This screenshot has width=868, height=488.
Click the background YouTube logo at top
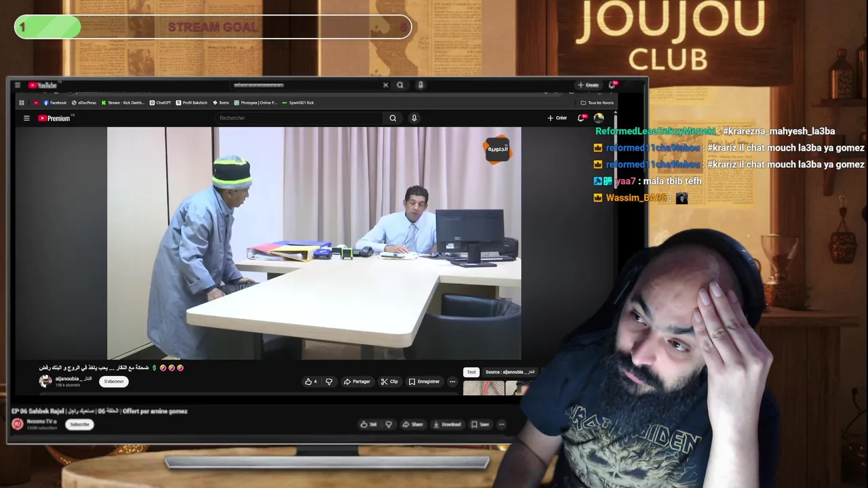pos(43,85)
